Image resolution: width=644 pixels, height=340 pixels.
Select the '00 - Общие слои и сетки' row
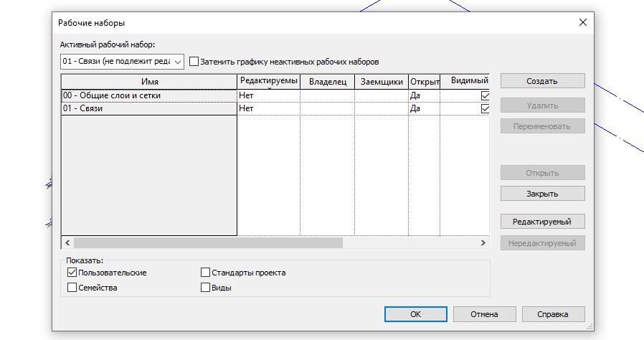tap(148, 95)
